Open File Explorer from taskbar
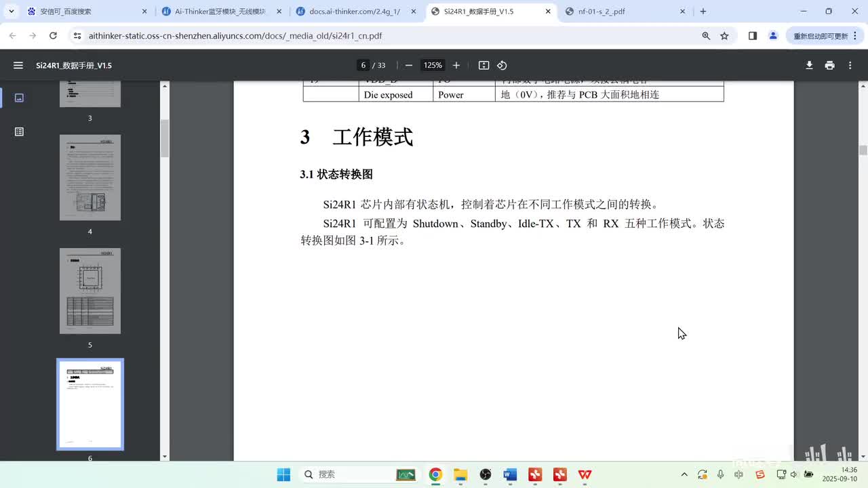The width and height of the screenshot is (868, 488). [x=460, y=474]
